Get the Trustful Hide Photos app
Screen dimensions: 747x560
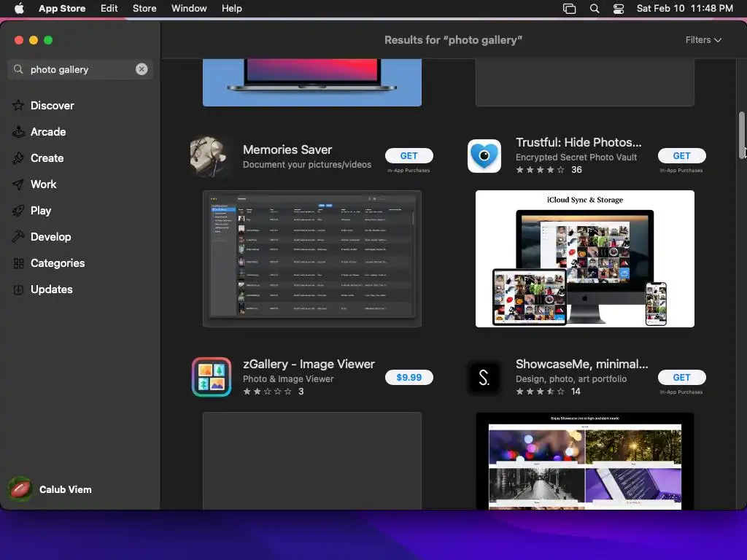pyautogui.click(x=682, y=156)
